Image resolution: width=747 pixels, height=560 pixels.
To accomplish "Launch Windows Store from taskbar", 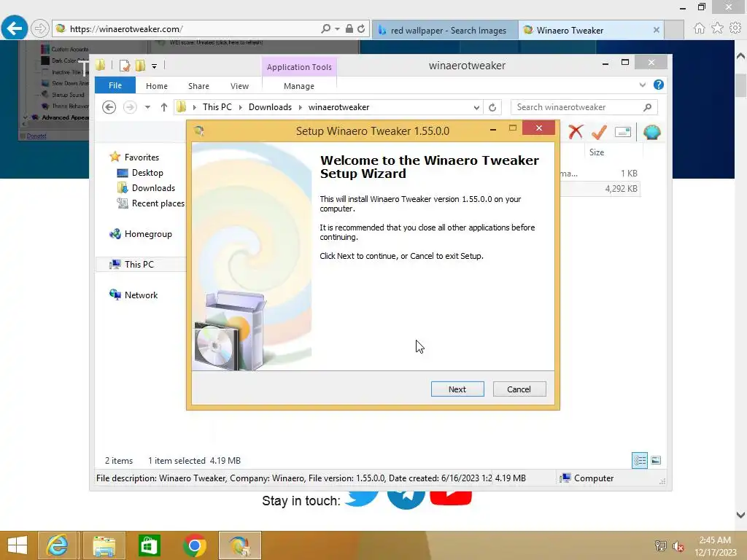I will [149, 545].
